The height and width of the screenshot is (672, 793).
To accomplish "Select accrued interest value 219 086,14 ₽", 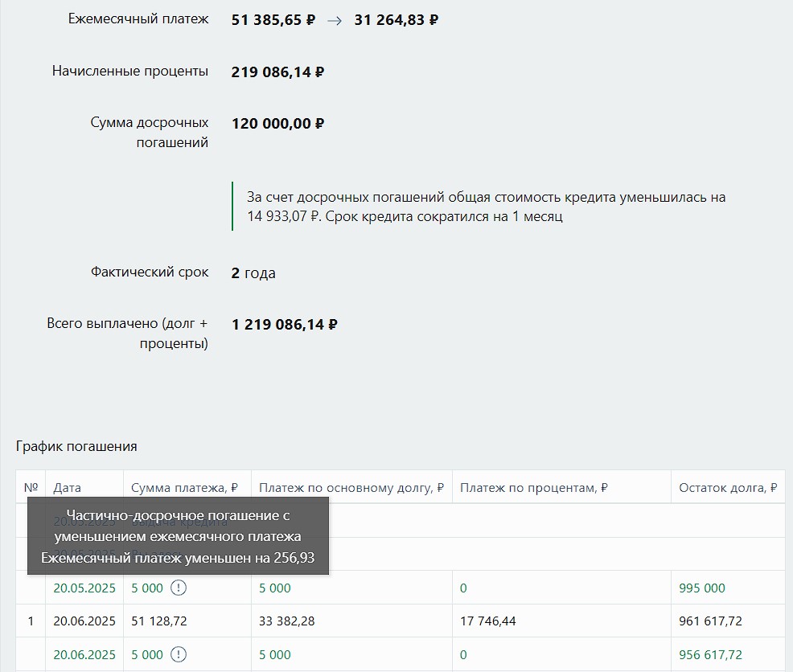I will (x=277, y=72).
